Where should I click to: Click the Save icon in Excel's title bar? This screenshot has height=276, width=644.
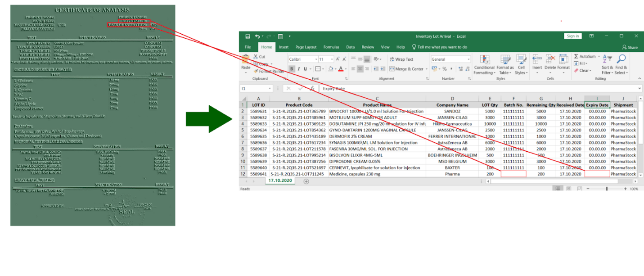248,36
